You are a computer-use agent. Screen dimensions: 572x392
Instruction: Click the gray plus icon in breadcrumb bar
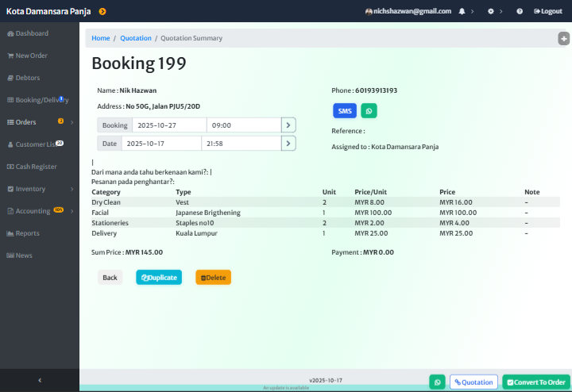[564, 38]
